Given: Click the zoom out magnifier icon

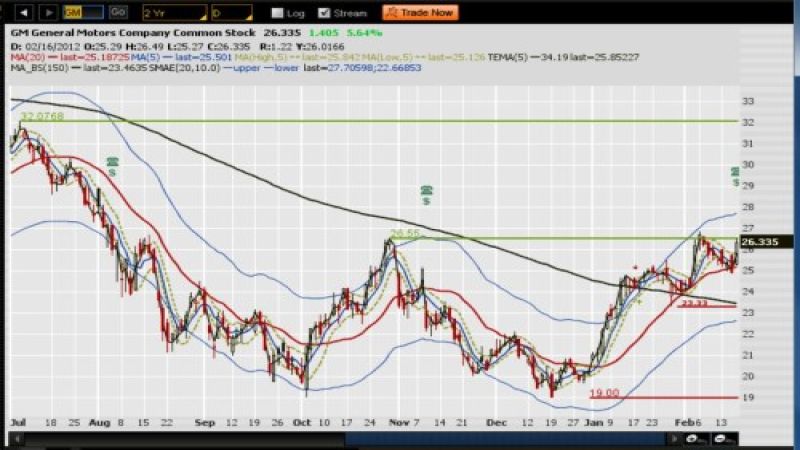Looking at the screenshot, I should point(724,438).
